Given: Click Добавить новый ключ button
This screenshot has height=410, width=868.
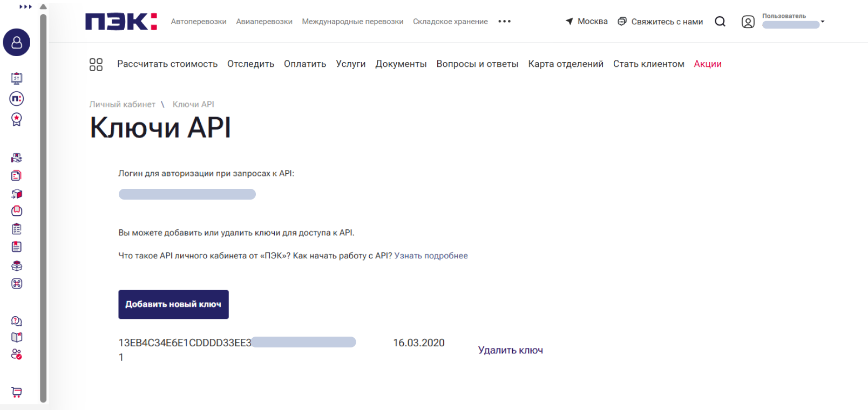Looking at the screenshot, I should pos(174,304).
